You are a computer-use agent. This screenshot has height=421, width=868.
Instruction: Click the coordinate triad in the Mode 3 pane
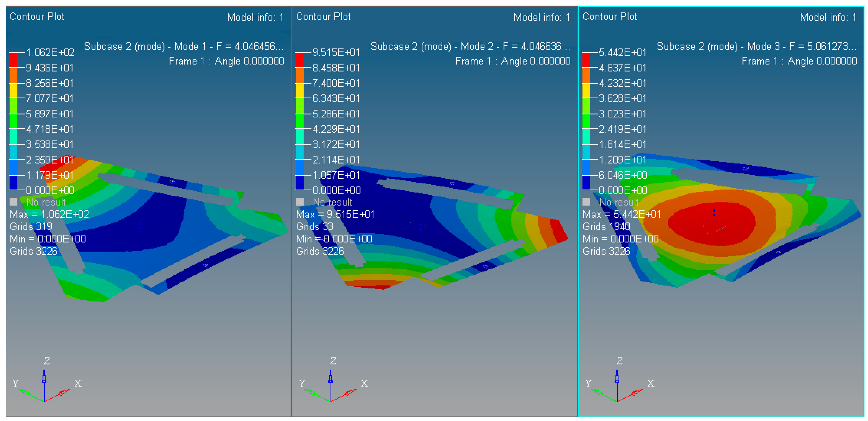(617, 388)
